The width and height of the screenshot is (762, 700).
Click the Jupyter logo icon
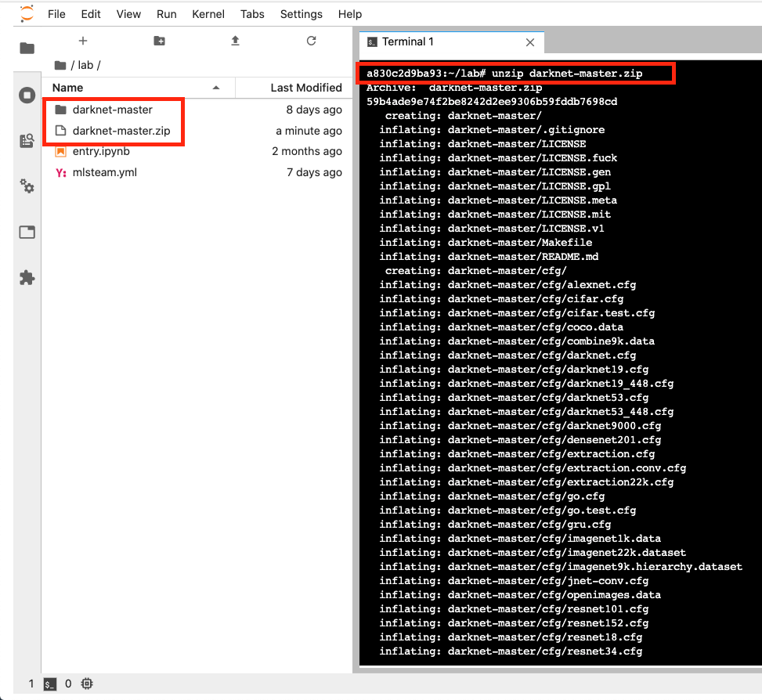pos(27,13)
